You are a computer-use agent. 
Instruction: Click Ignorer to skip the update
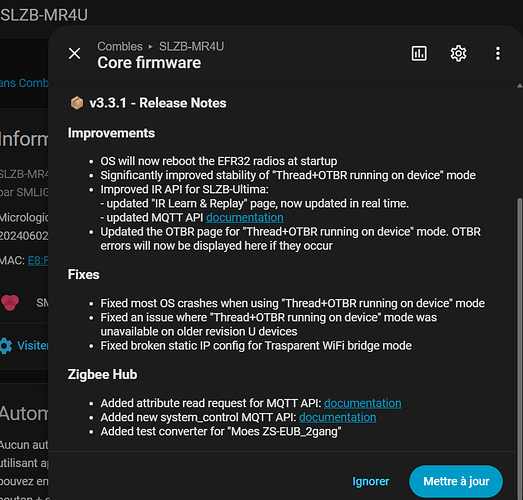coord(371,481)
